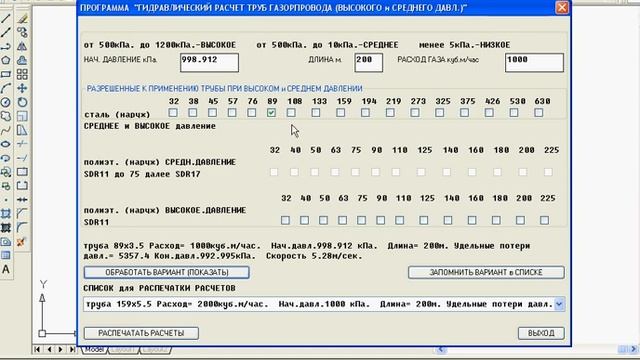
Task: Check the SDR11 high-pressure 63 checkbox
Action: tap(342, 220)
